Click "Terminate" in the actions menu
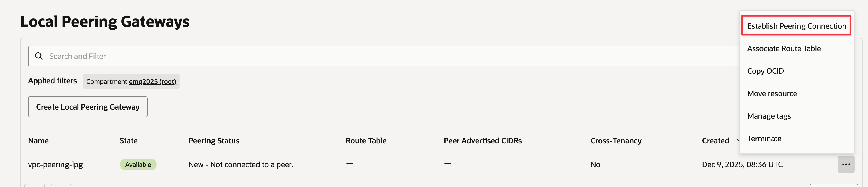This screenshot has width=868, height=187. coord(764,138)
